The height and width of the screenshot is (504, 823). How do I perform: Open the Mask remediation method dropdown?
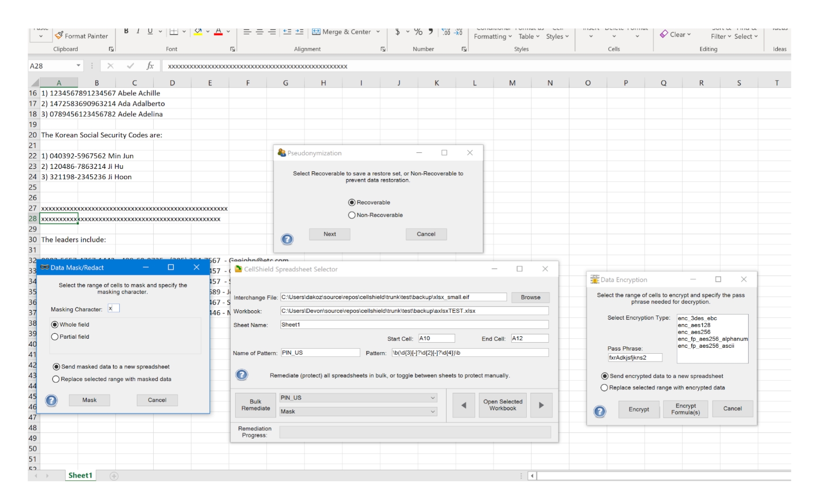coord(433,411)
